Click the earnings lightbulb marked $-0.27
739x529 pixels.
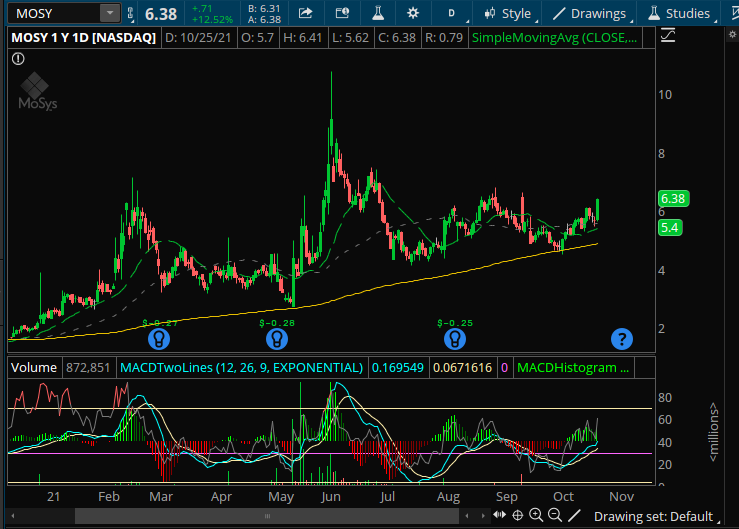159,339
